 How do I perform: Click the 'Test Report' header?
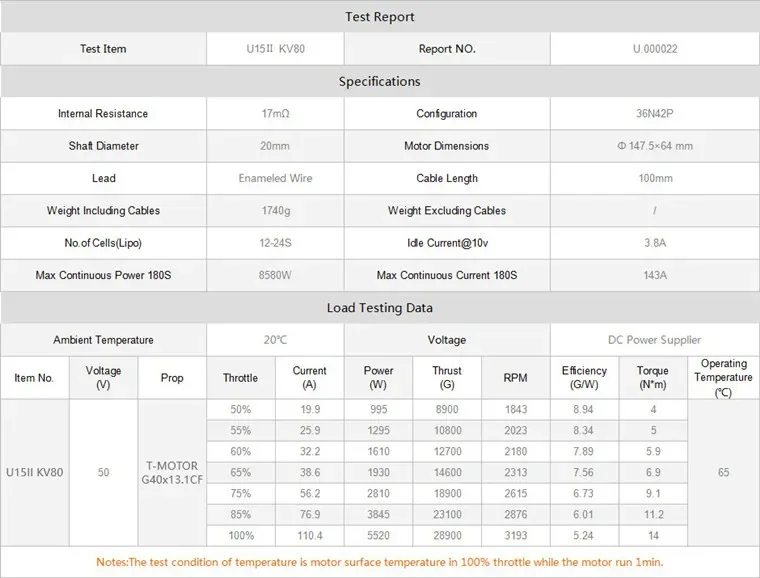point(380,17)
